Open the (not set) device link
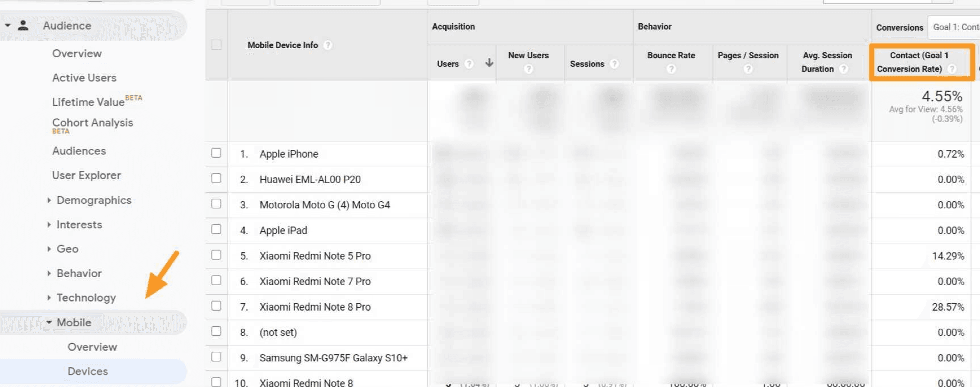This screenshot has height=387, width=980. [x=278, y=332]
